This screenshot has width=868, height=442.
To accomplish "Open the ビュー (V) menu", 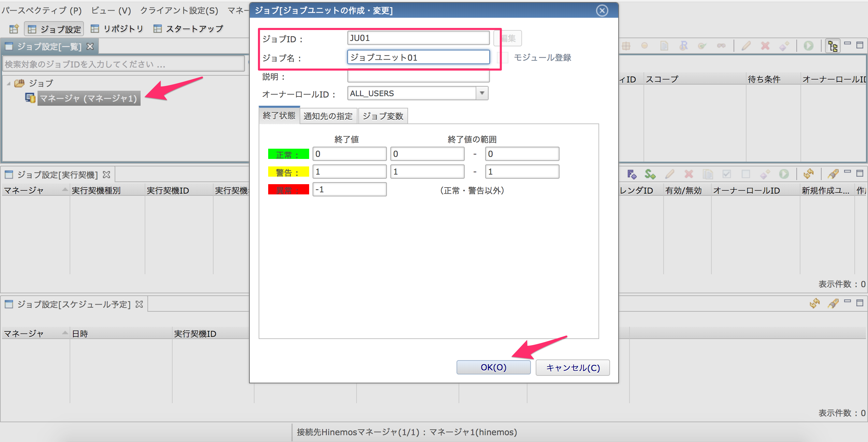I will coord(111,11).
